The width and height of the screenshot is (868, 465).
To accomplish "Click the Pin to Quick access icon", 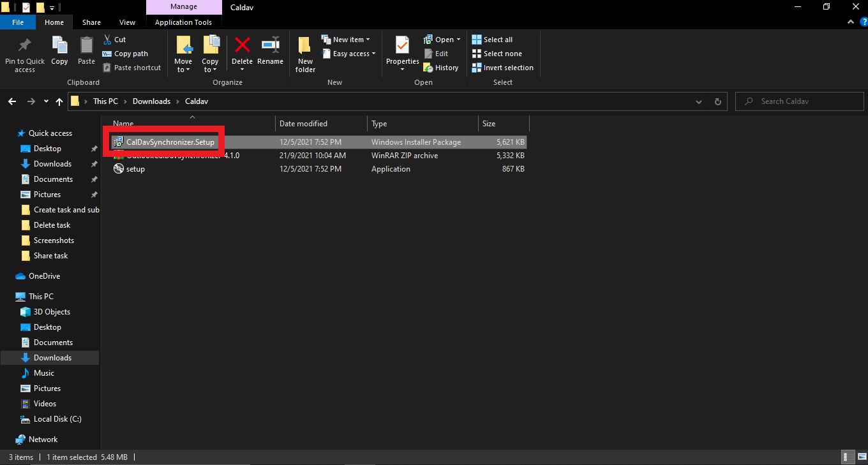I will (25, 46).
